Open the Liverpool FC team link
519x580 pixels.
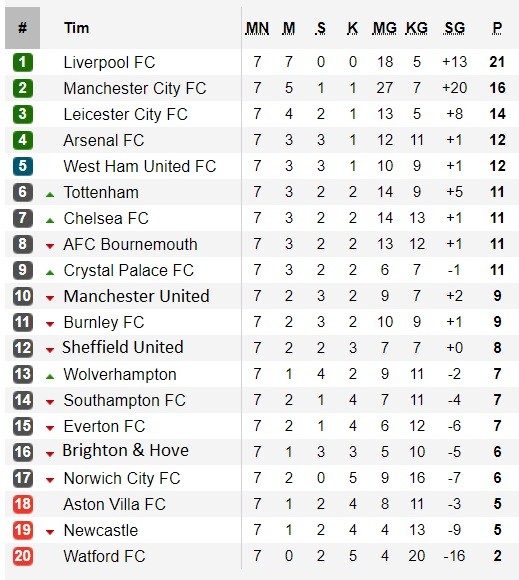tap(109, 62)
